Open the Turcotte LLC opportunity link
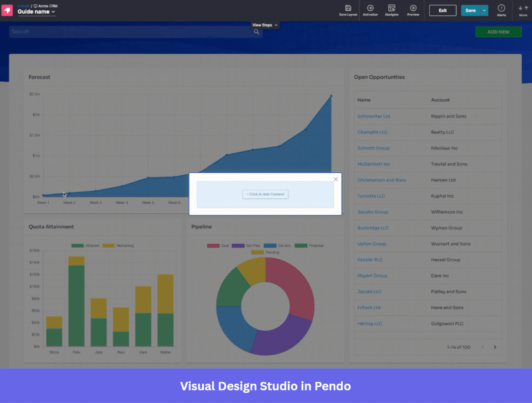Image resolution: width=532 pixels, height=403 pixels. pos(371,196)
